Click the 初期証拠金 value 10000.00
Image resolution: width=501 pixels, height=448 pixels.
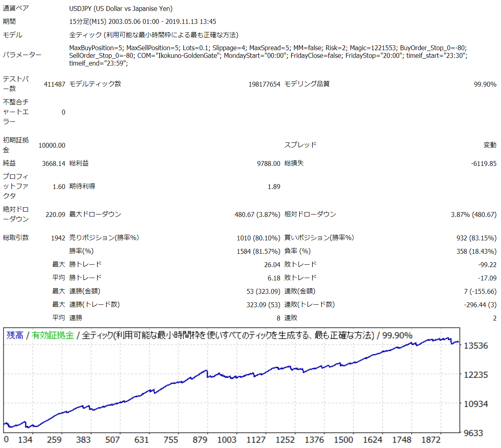51,145
